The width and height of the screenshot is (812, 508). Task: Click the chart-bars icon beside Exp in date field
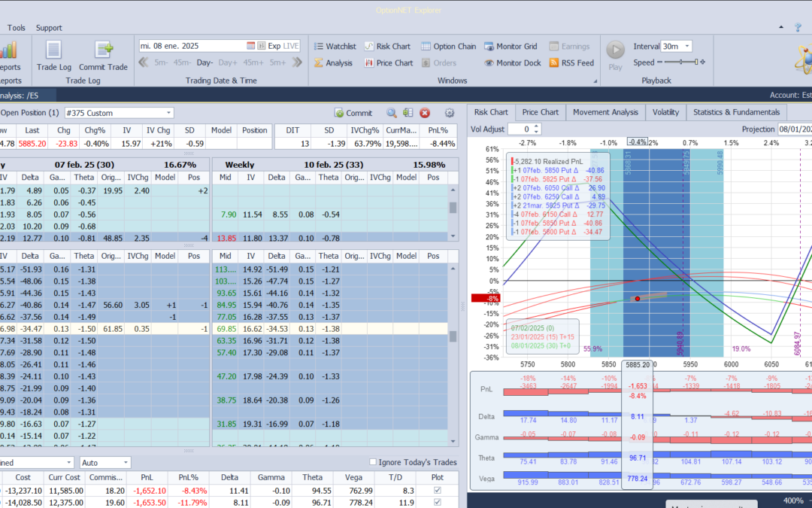pos(261,46)
